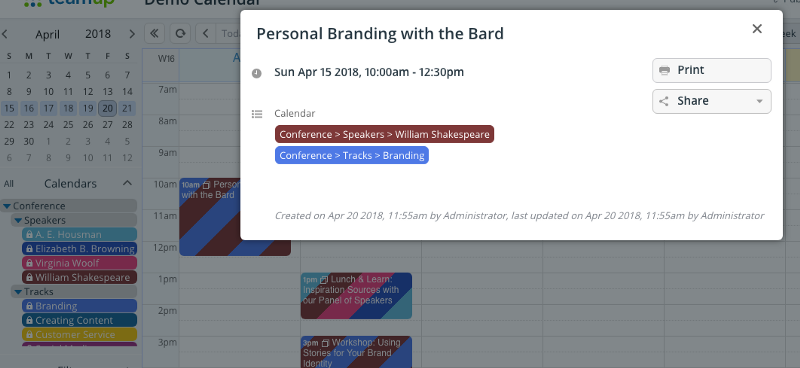Collapse the Tracks folder
The image size is (800, 368).
18,292
